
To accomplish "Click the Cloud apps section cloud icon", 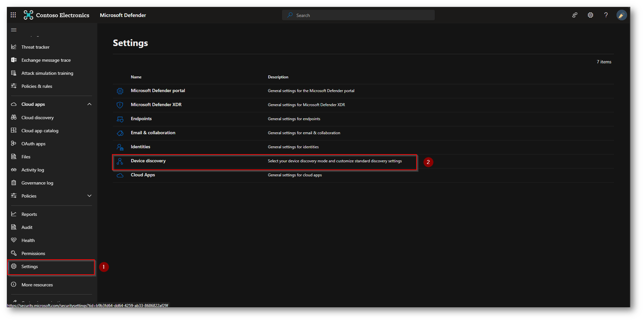I will coord(14,104).
